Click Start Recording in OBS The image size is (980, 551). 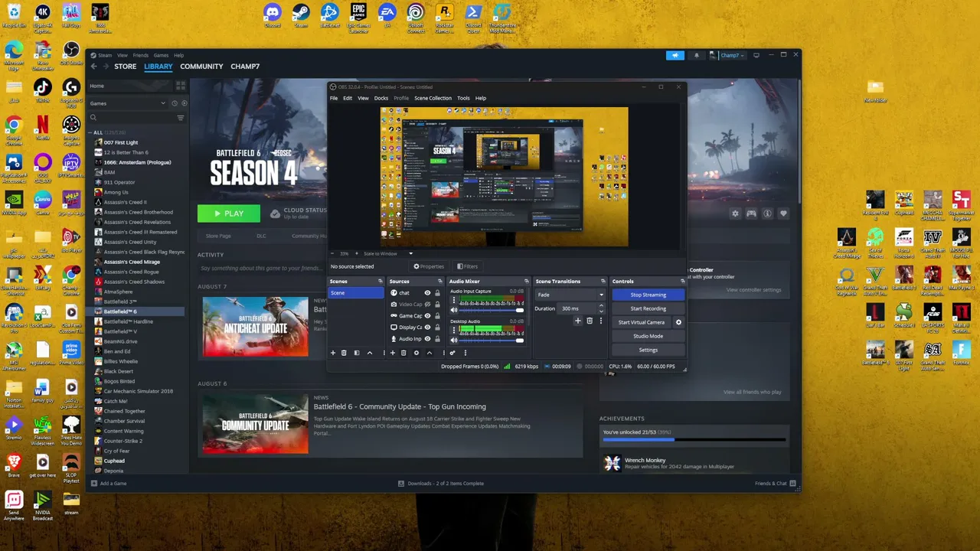click(648, 308)
